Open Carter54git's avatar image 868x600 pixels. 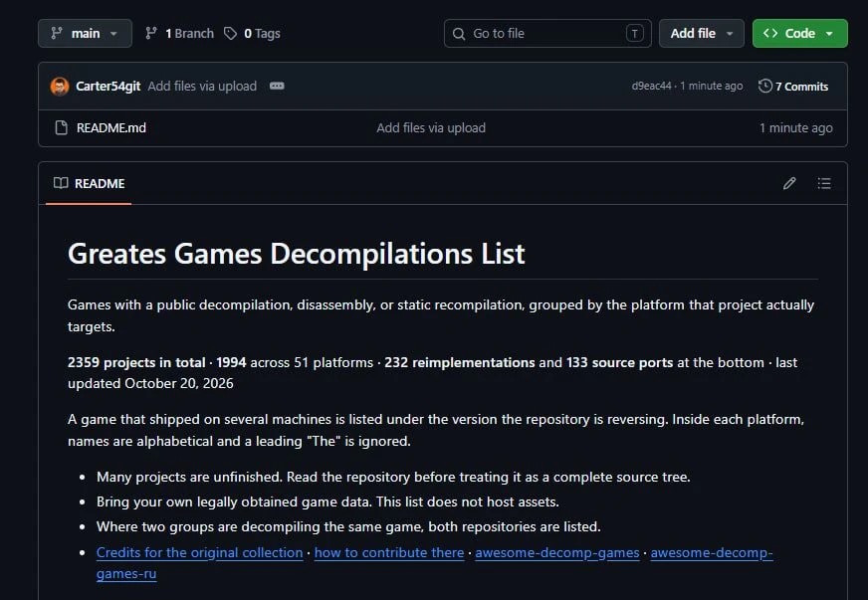pos(60,87)
